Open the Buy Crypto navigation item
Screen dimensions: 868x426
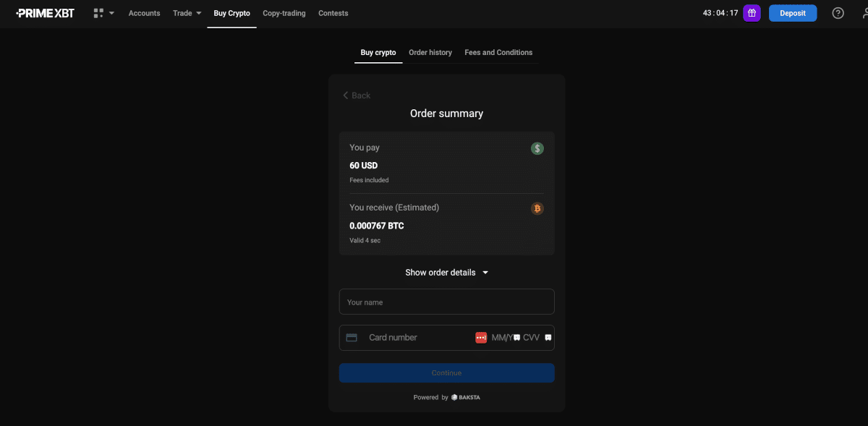[x=232, y=13]
